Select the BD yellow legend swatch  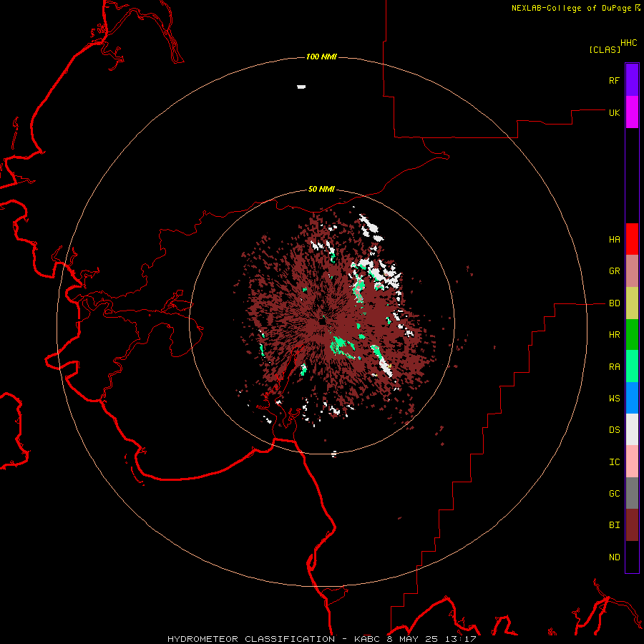[x=632, y=303]
